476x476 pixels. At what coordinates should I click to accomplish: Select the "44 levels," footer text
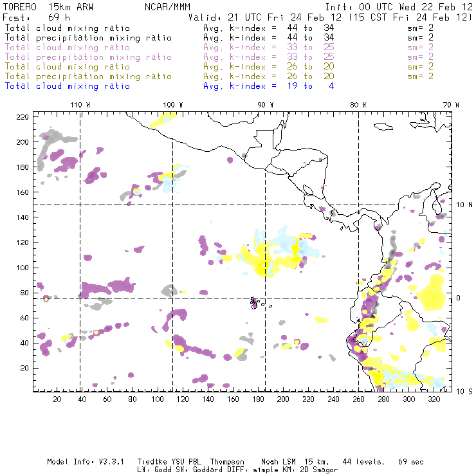[363, 462]
